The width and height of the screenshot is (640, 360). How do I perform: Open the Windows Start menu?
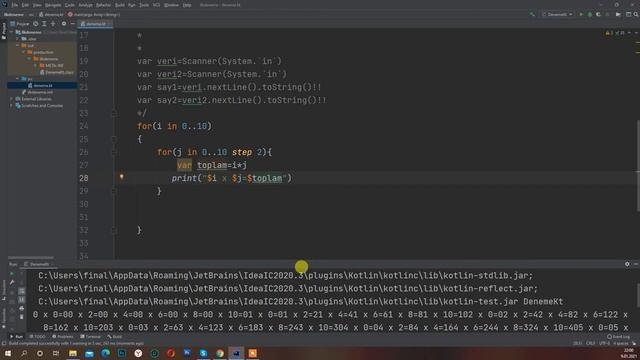[8, 353]
